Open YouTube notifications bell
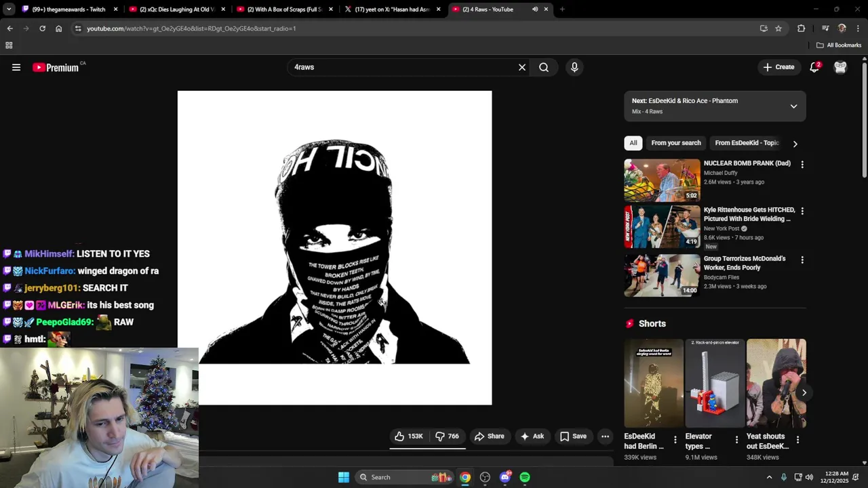The image size is (868, 488). click(x=814, y=67)
